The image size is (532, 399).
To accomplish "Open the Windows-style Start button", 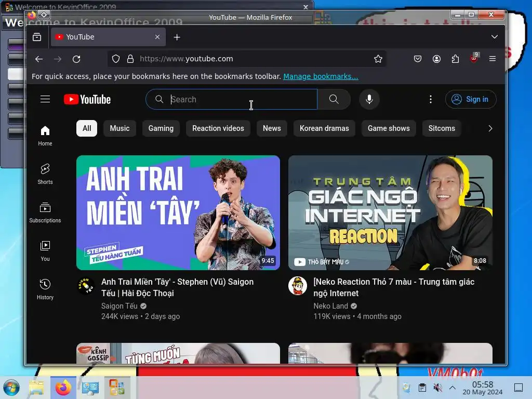I will tap(11, 388).
